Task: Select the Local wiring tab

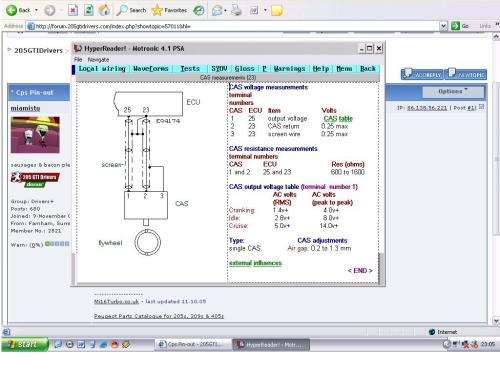Action: point(102,69)
